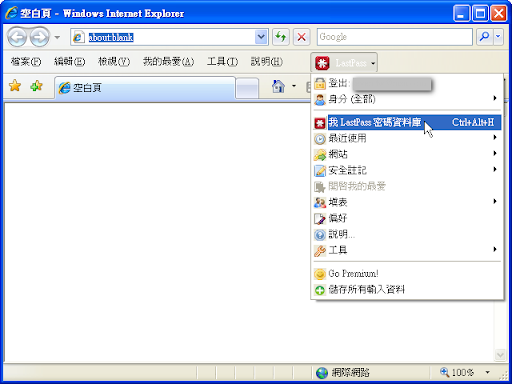512x384 pixels.
Task: Open the LastPass 工具 submenu
Action: pyautogui.click(x=407, y=250)
